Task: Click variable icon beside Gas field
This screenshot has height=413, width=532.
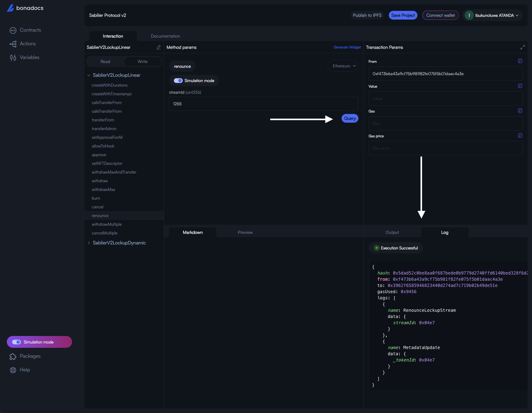Action: click(x=520, y=111)
